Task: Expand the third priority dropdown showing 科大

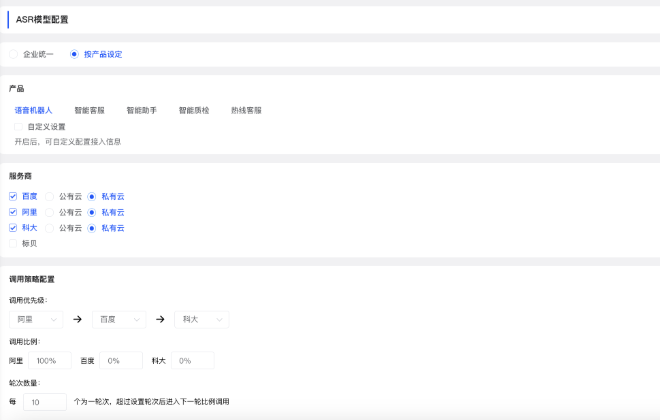Action: 201,319
